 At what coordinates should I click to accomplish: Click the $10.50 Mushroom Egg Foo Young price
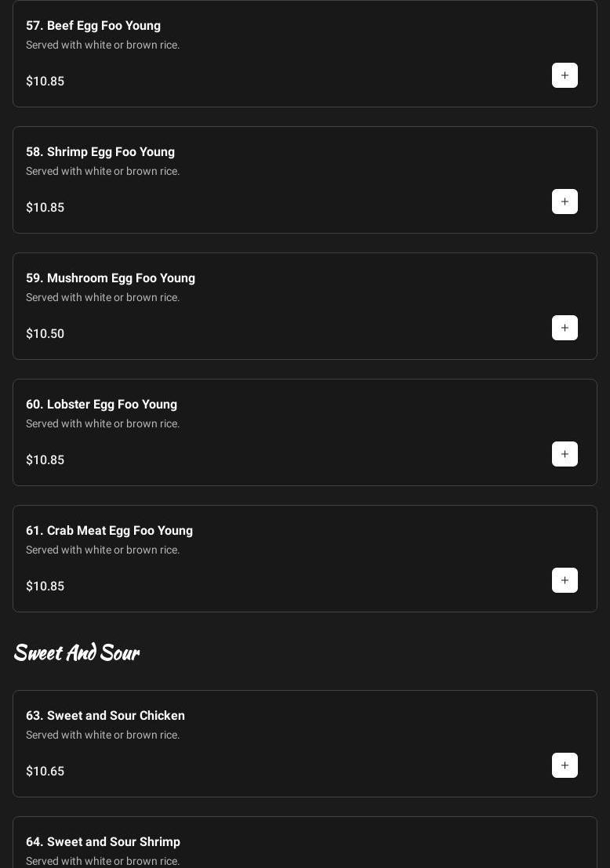(45, 334)
